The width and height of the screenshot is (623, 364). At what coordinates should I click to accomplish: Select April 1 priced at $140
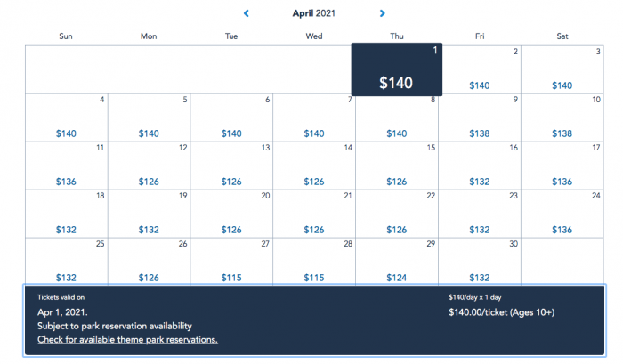(397, 69)
